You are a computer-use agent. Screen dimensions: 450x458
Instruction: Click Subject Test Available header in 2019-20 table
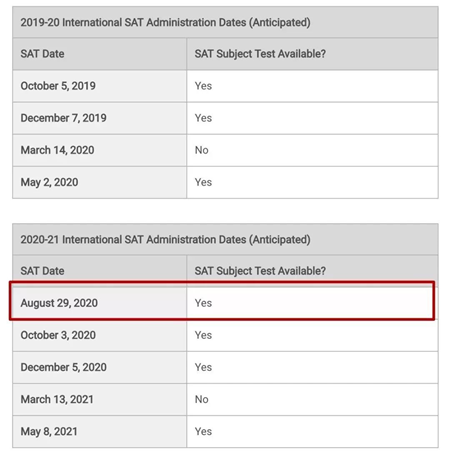pos(260,54)
